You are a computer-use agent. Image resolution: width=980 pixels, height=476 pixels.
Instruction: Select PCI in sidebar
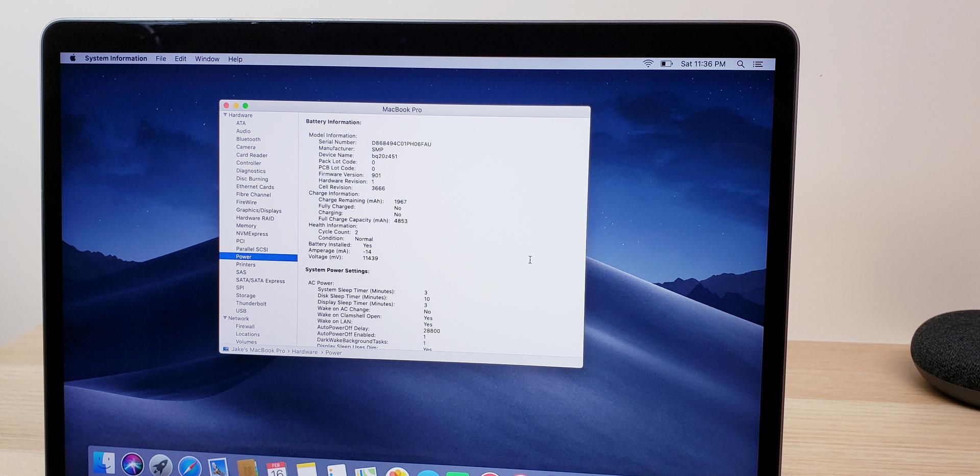coord(240,241)
